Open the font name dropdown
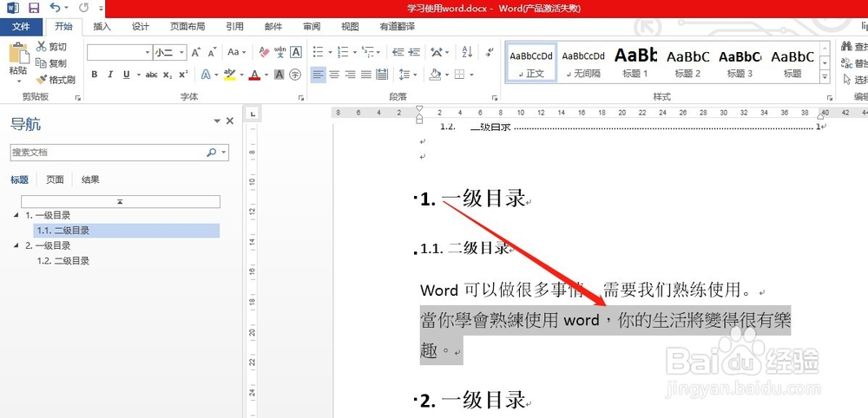Screen dimensions: 868x418 (148, 53)
